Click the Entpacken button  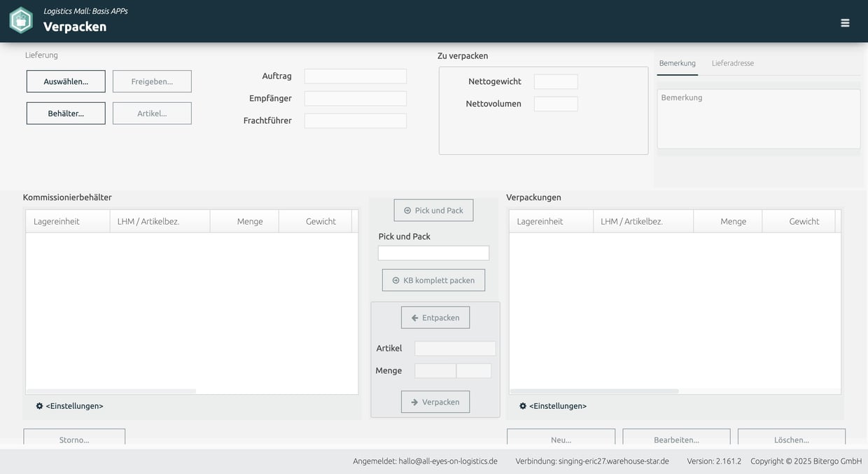(x=435, y=317)
